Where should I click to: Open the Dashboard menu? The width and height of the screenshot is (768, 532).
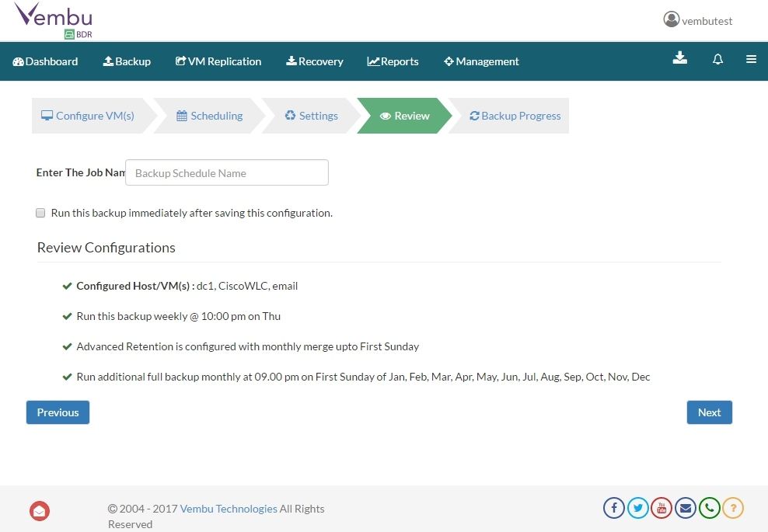point(45,61)
